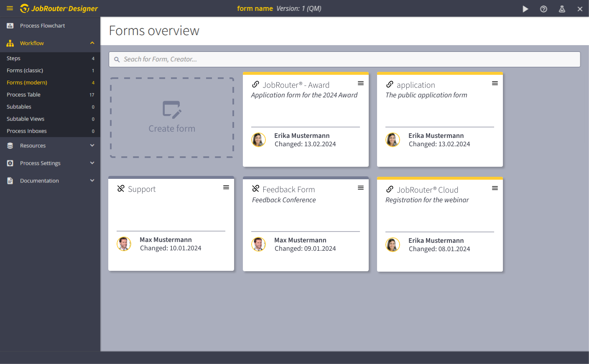Image resolution: width=589 pixels, height=364 pixels.
Task: Open menu of JobRouter Award card
Action: [361, 84]
